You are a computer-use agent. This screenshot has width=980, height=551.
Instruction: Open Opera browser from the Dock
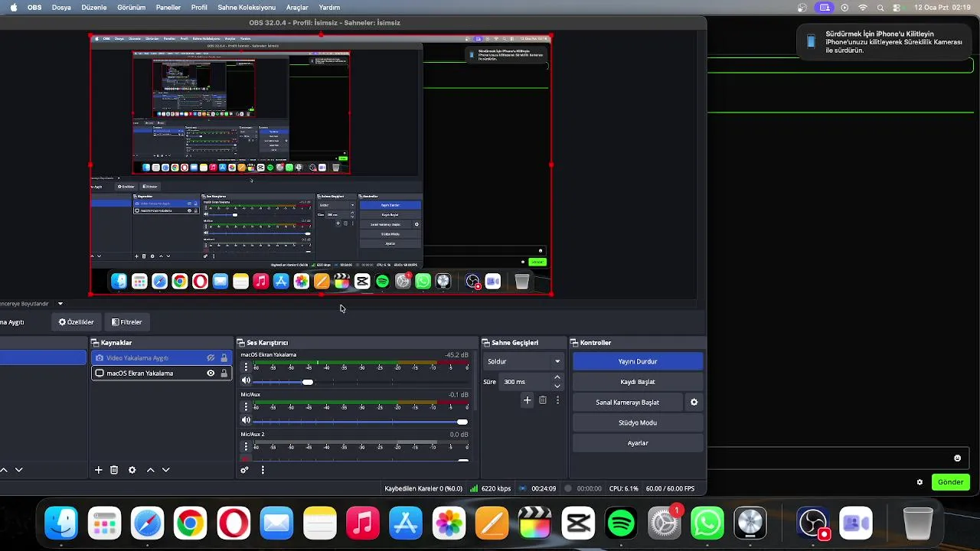point(234,524)
